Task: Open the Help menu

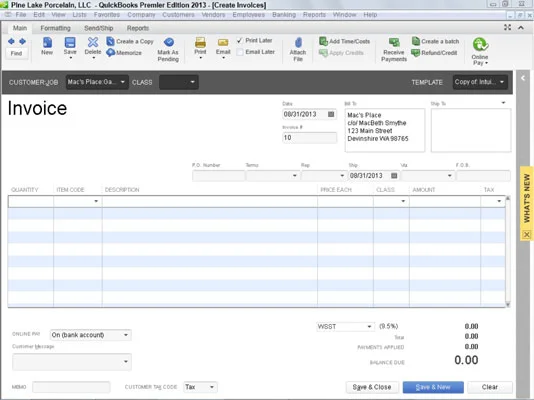Action: click(x=370, y=15)
